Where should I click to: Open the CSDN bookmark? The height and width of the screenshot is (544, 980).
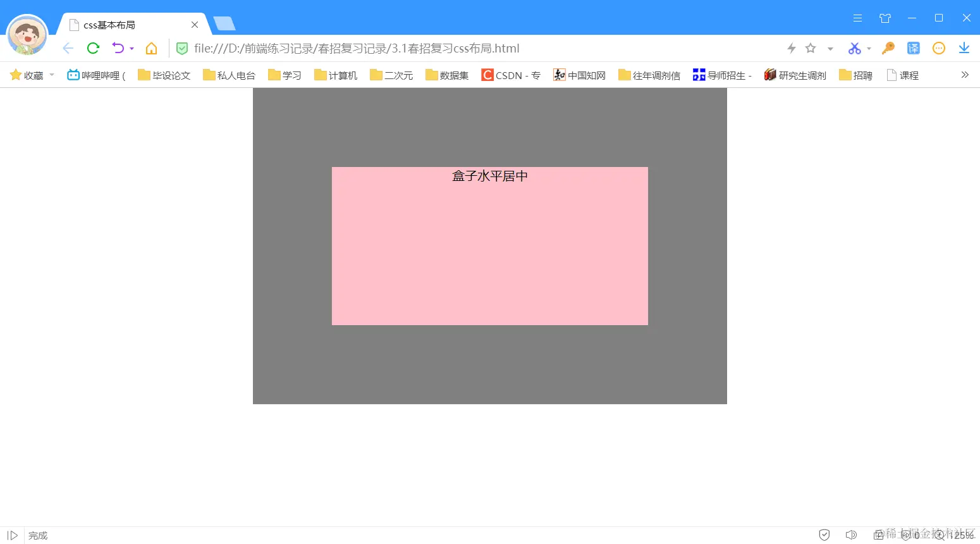tap(510, 75)
